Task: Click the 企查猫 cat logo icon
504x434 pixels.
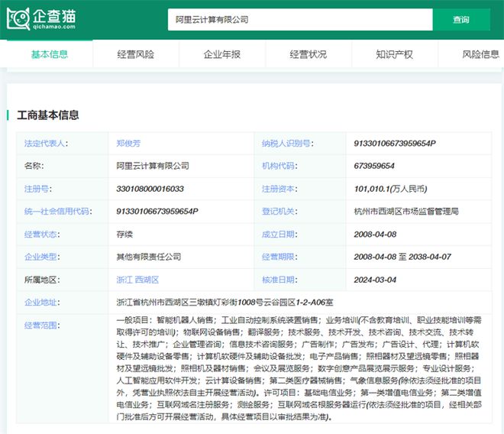Action: point(18,19)
